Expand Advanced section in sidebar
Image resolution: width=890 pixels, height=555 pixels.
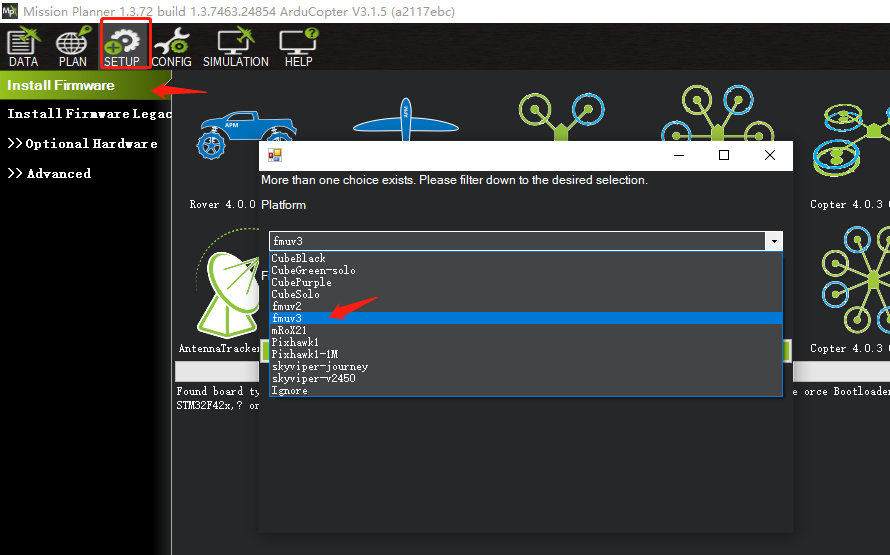tap(49, 174)
